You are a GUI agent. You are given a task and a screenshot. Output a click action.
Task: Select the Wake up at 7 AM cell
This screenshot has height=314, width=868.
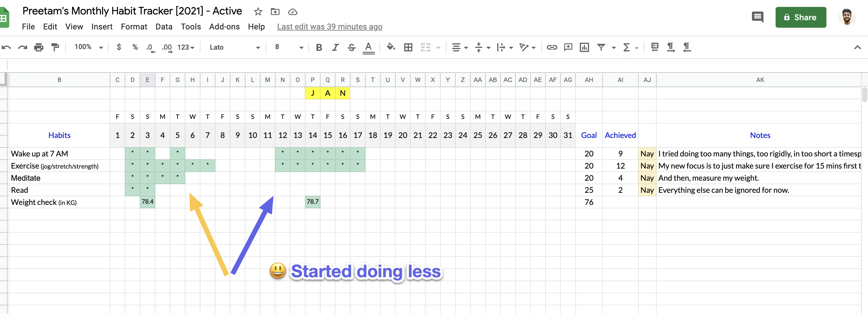point(59,154)
